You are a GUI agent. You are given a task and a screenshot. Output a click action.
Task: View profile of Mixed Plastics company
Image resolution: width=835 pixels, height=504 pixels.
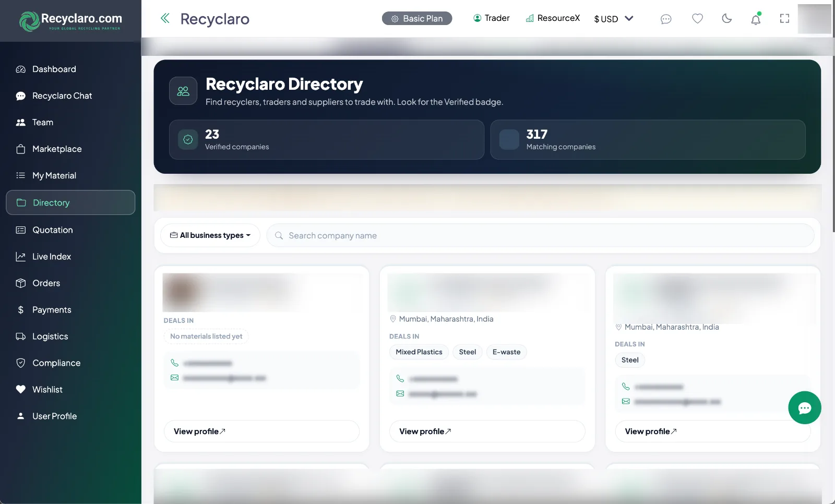click(x=487, y=431)
